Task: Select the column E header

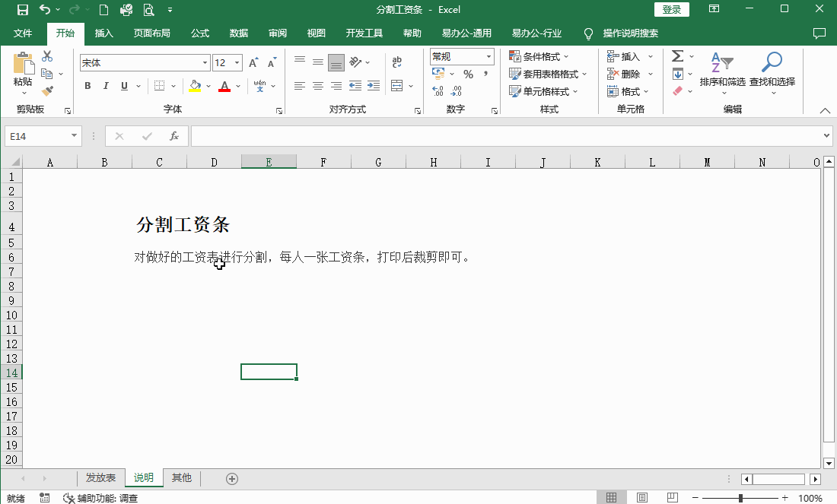Action: 269,162
